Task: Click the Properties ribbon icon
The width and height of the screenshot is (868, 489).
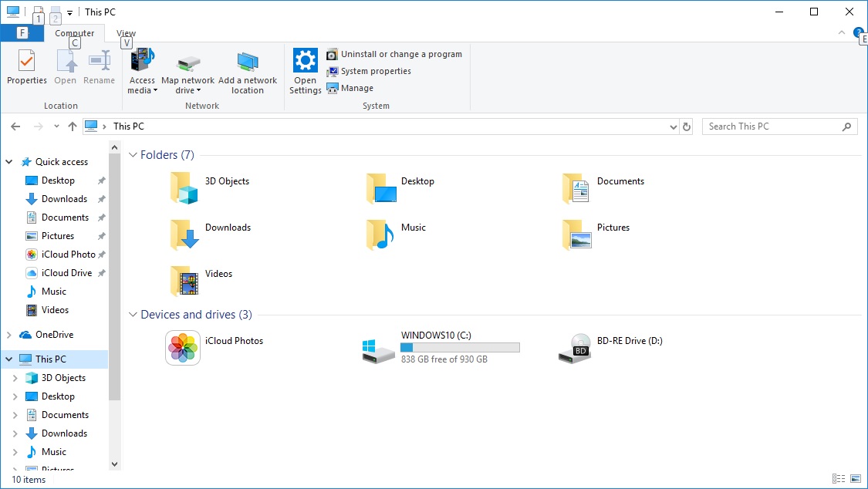Action: coord(27,61)
